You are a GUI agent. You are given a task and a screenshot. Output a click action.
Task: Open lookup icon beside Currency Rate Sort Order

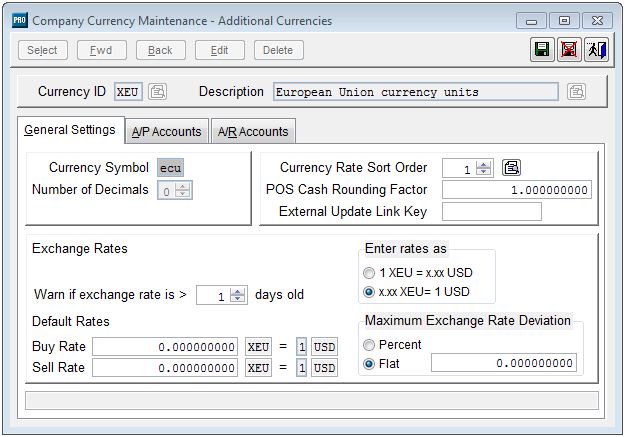tap(511, 167)
